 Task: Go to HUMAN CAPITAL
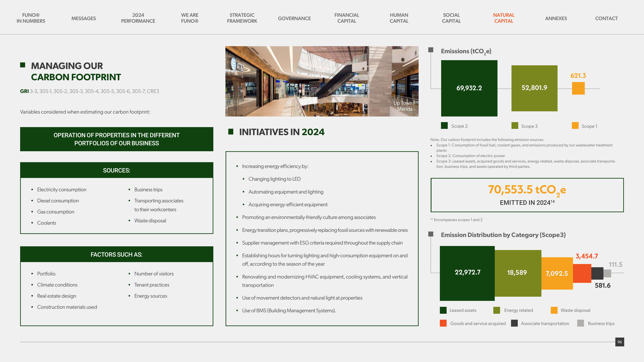pyautogui.click(x=399, y=18)
